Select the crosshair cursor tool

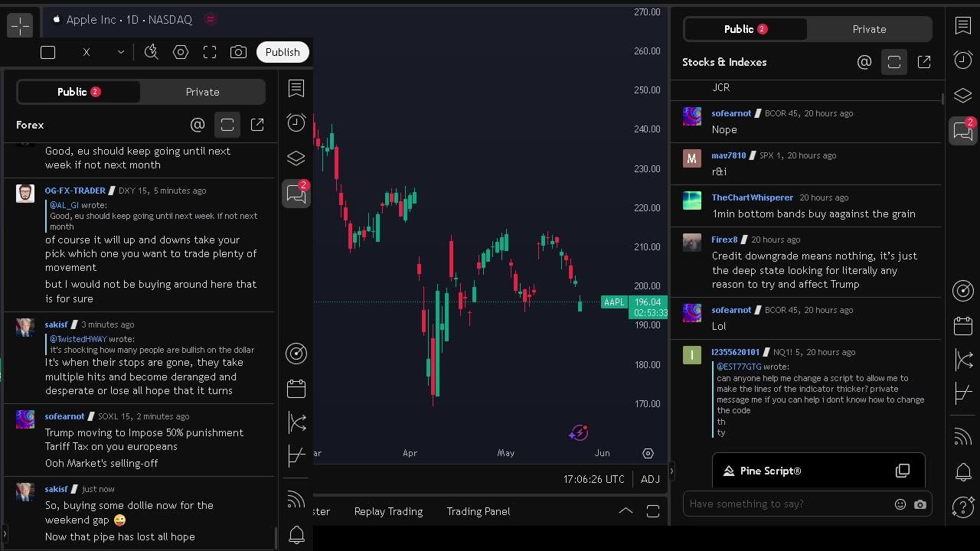[x=20, y=25]
